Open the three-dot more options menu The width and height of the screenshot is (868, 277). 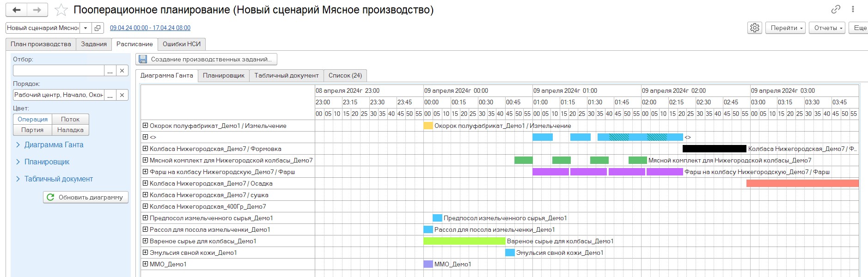[x=853, y=9]
